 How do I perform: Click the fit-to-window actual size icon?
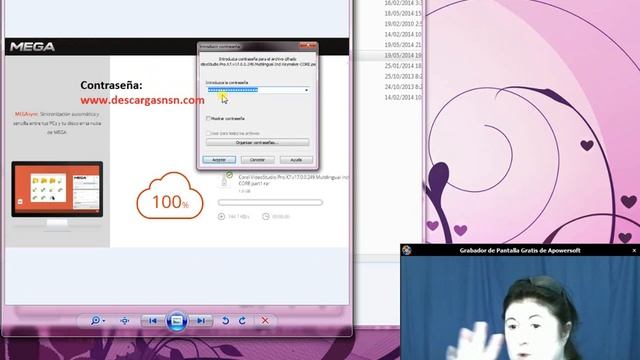click(125, 321)
